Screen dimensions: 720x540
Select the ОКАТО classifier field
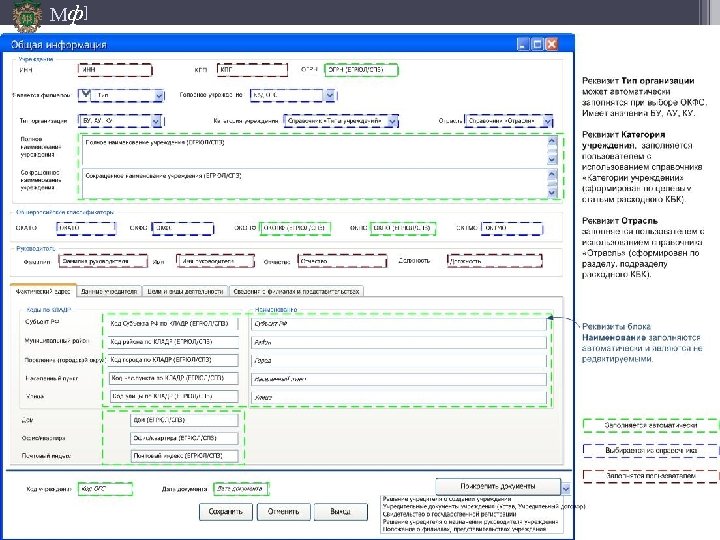point(86,228)
